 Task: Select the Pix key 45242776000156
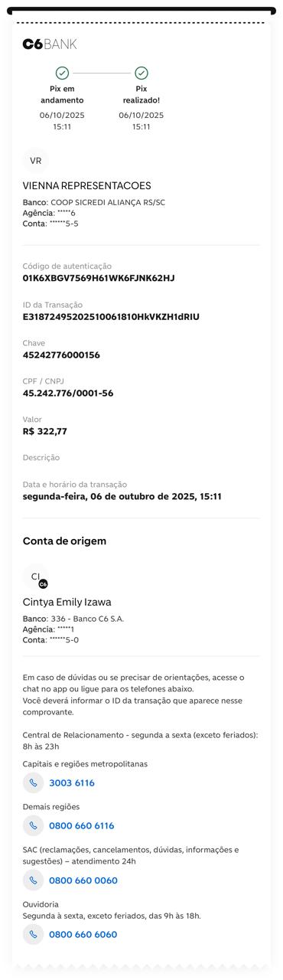[x=61, y=355]
